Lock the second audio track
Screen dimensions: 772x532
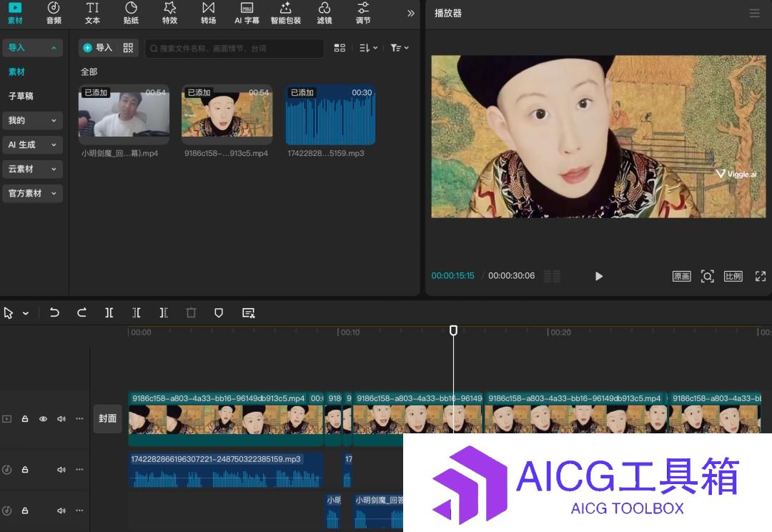tap(24, 511)
